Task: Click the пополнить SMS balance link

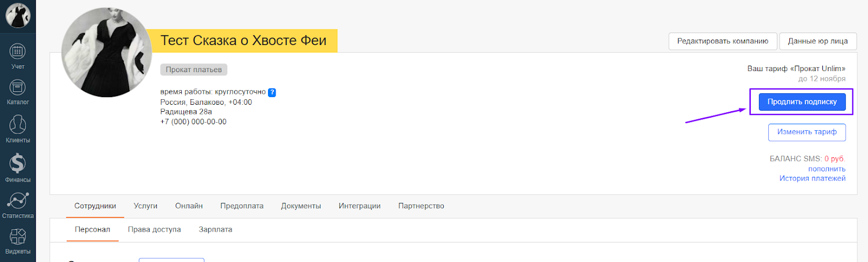Action: point(827,169)
